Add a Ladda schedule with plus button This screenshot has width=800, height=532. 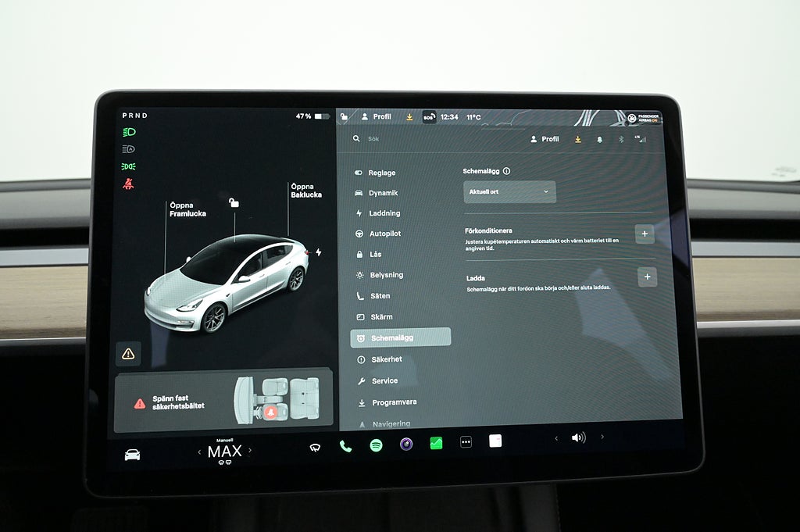647,277
